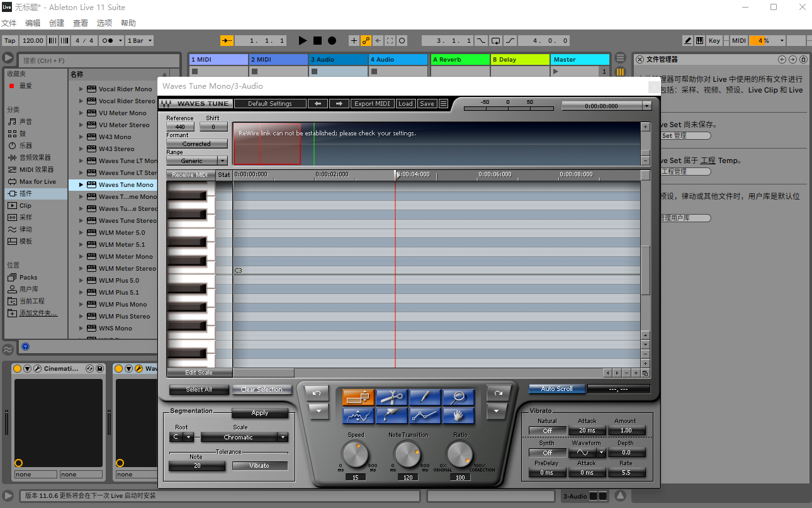Toggle the MIDI map mode switch

[x=738, y=40]
